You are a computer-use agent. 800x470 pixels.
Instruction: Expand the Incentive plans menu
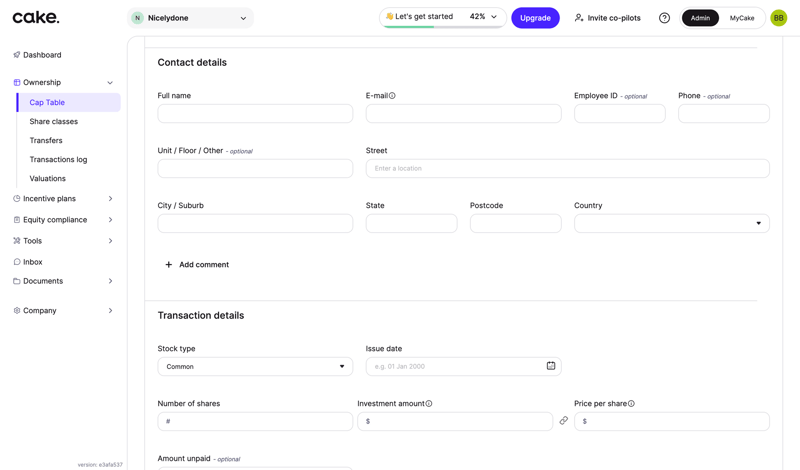64,199
